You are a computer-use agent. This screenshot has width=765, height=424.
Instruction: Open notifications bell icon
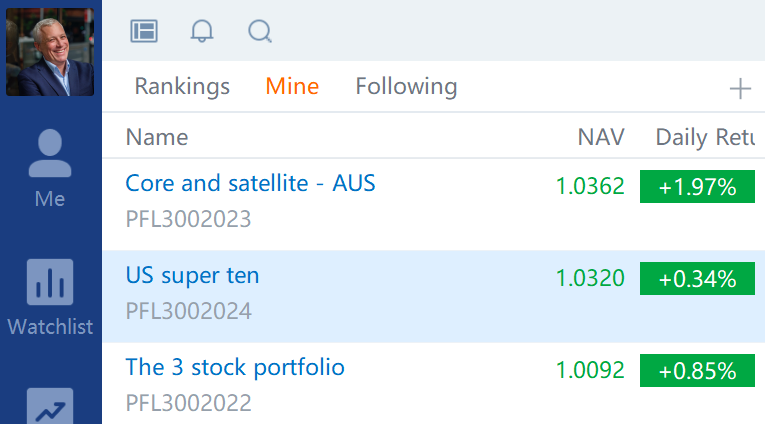coord(202,31)
